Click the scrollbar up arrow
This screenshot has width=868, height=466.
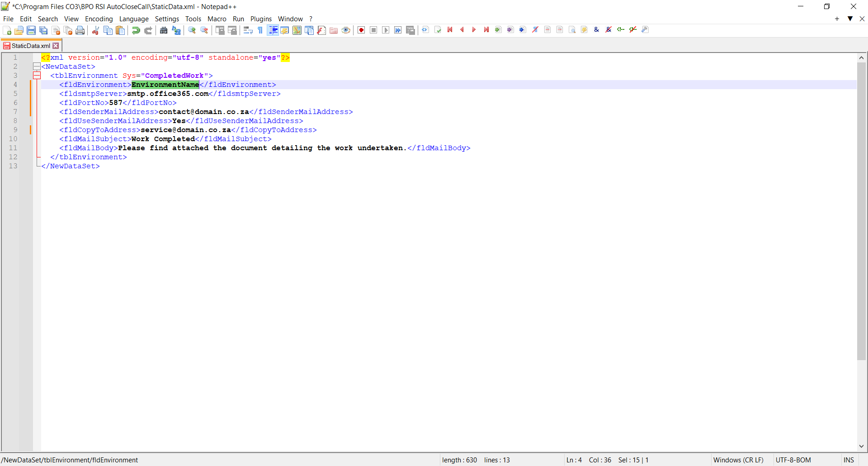pos(861,57)
